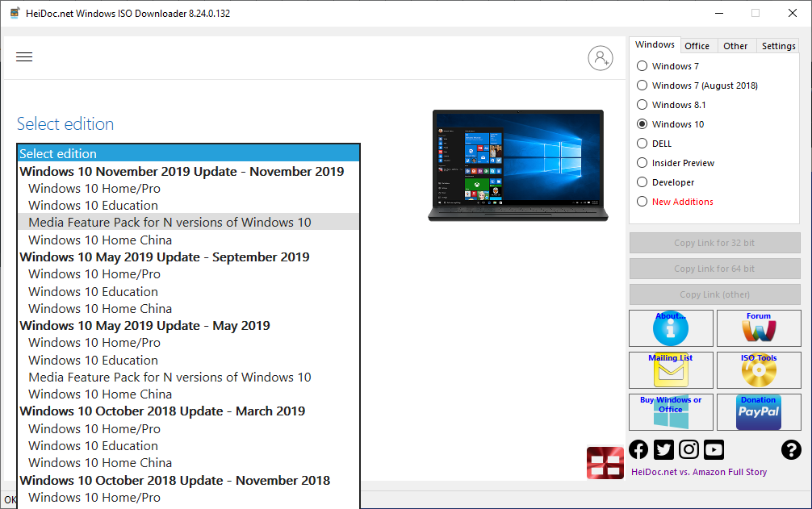Select Windows 7 (August 2018) option
This screenshot has height=509, width=812.
coord(642,86)
